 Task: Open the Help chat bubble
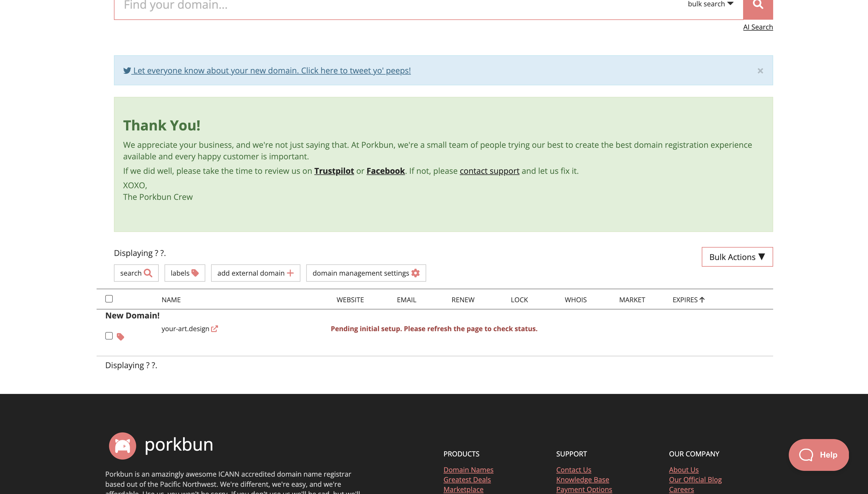coord(818,455)
